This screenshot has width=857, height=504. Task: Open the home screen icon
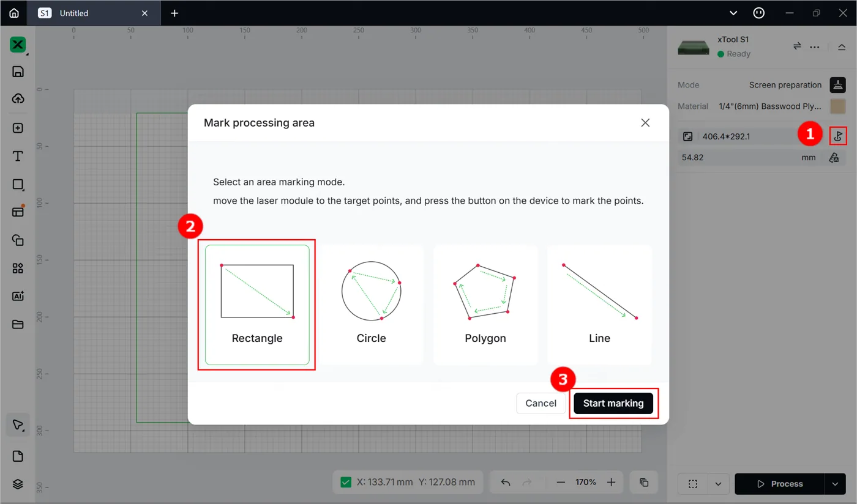tap(13, 13)
